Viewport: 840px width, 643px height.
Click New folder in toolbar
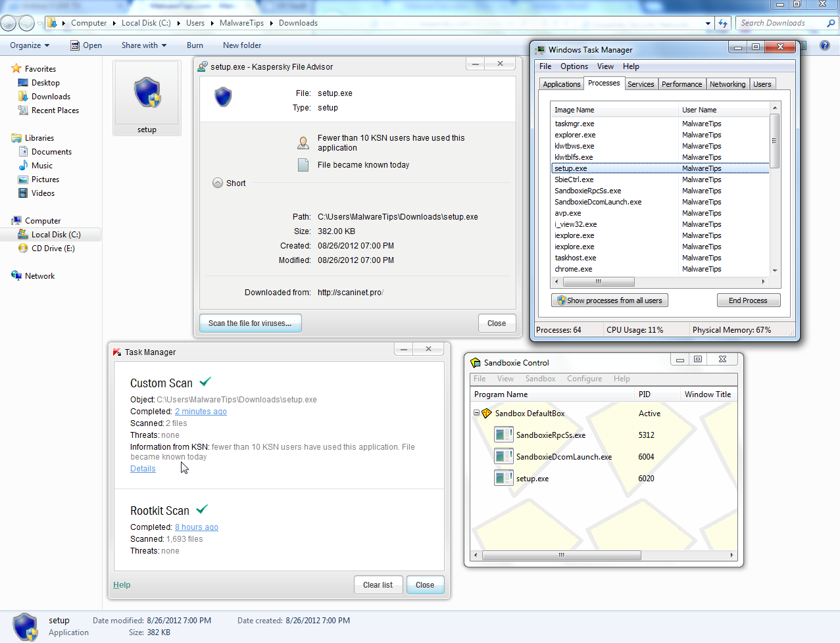(242, 45)
